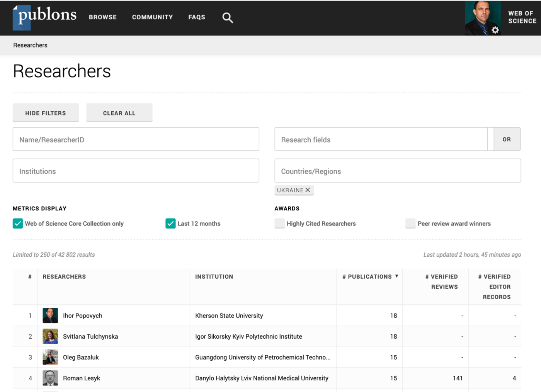Select Guangdong University of Petrochemical Techno... cell

click(x=263, y=357)
